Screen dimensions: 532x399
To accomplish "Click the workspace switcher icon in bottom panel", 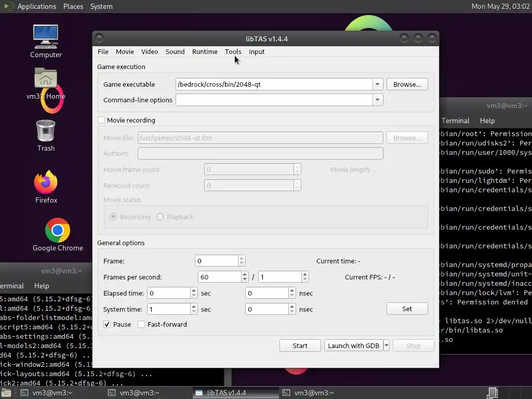I will (x=493, y=393).
